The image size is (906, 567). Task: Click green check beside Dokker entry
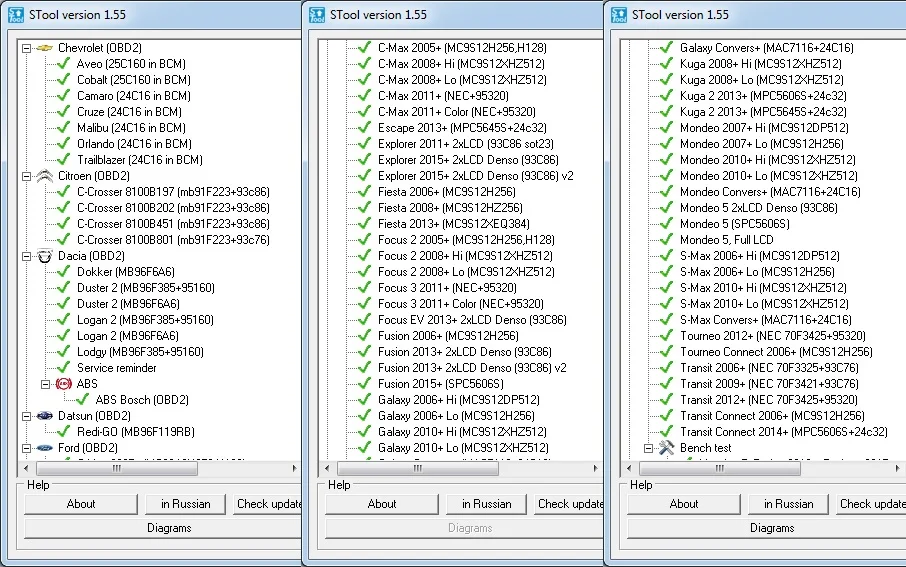pos(64,272)
